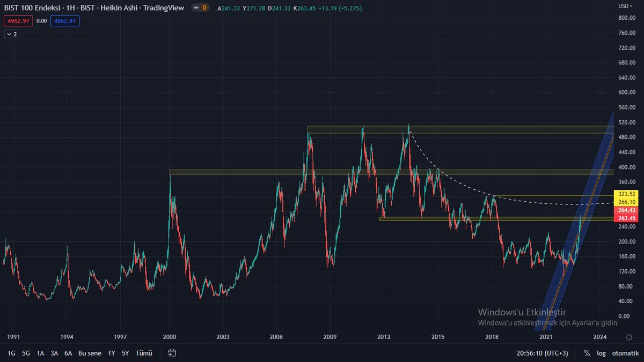644x362 pixels.
Task: Click the 2024 label on time axis
Action: [600, 337]
